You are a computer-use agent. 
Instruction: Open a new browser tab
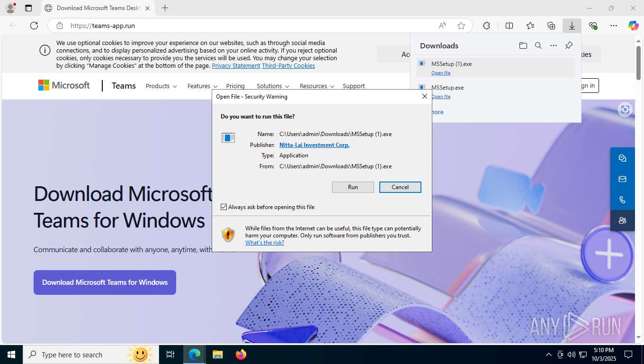click(x=165, y=8)
